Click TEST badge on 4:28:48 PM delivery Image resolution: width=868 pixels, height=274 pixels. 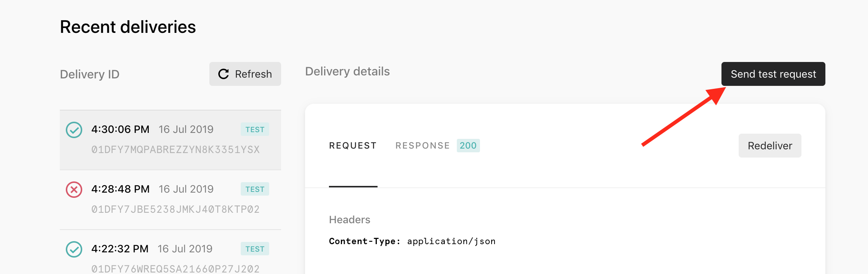pos(255,189)
